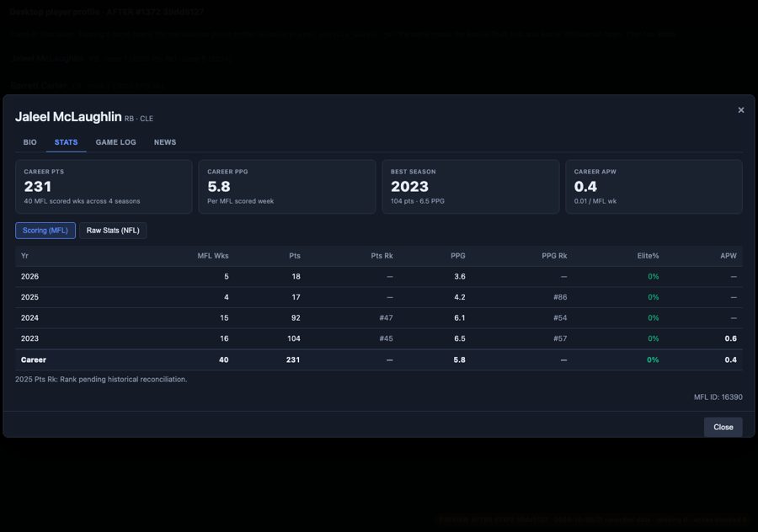The height and width of the screenshot is (532, 758).
Task: Click the BEST SEASON summary card
Action: (x=471, y=187)
